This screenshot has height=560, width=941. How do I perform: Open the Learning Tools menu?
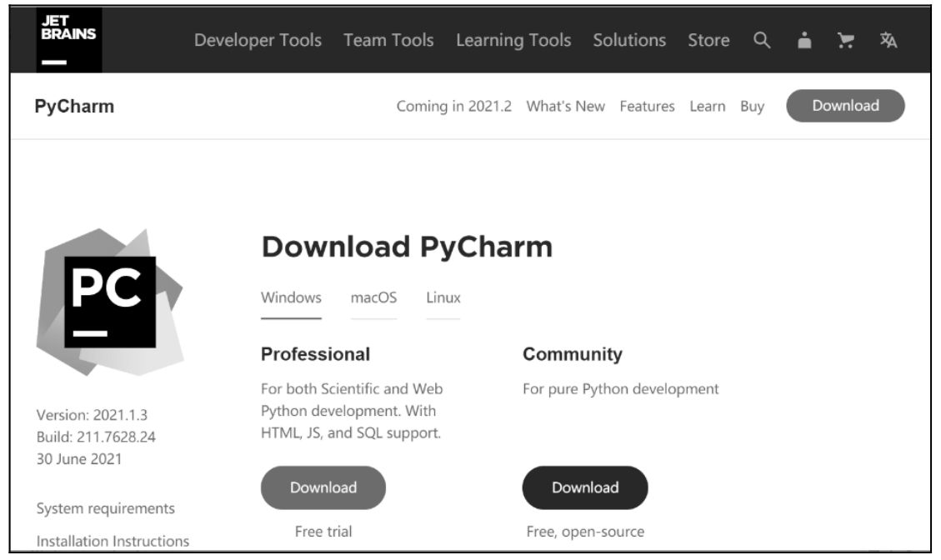click(513, 40)
